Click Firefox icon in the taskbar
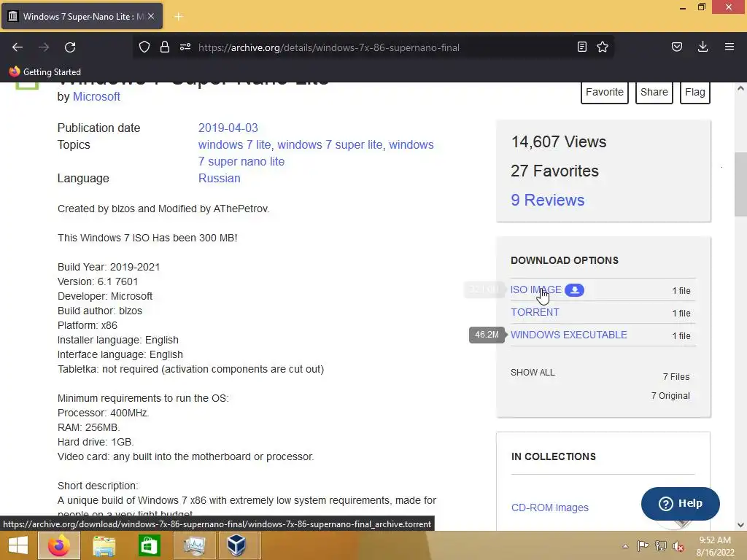The width and height of the screenshot is (747, 560). [59, 545]
